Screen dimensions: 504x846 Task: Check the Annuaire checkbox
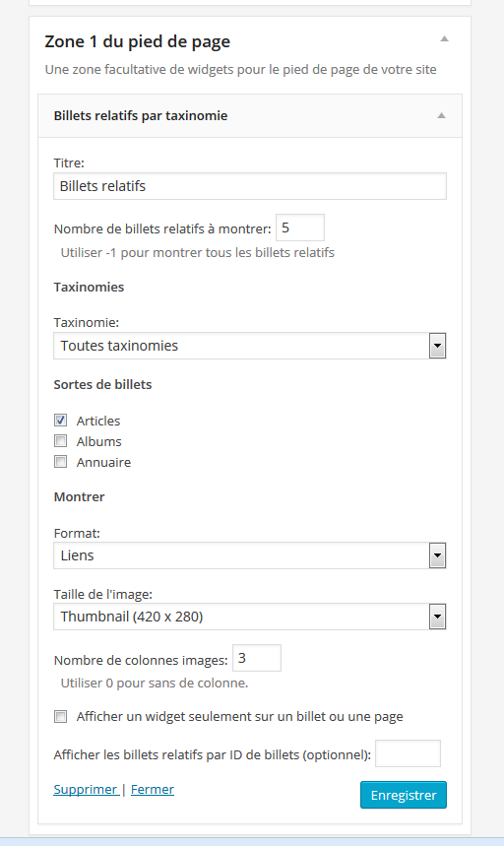pyautogui.click(x=60, y=462)
